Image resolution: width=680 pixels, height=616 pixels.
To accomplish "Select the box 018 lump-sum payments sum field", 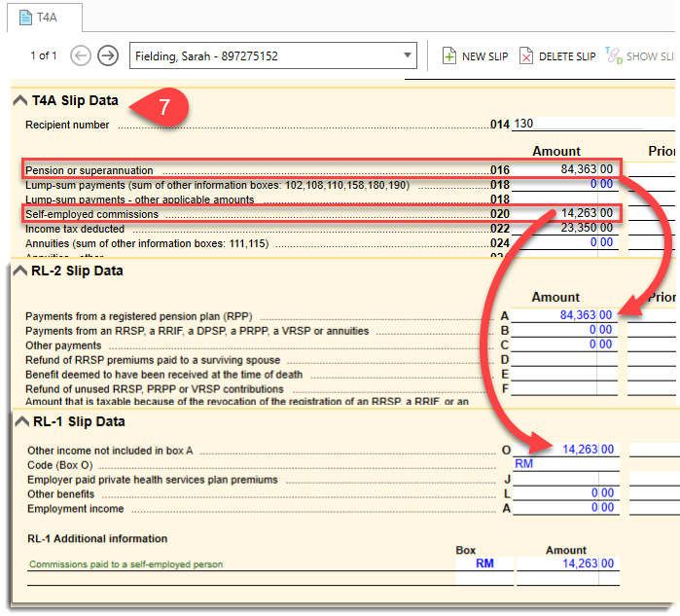I will [564, 184].
